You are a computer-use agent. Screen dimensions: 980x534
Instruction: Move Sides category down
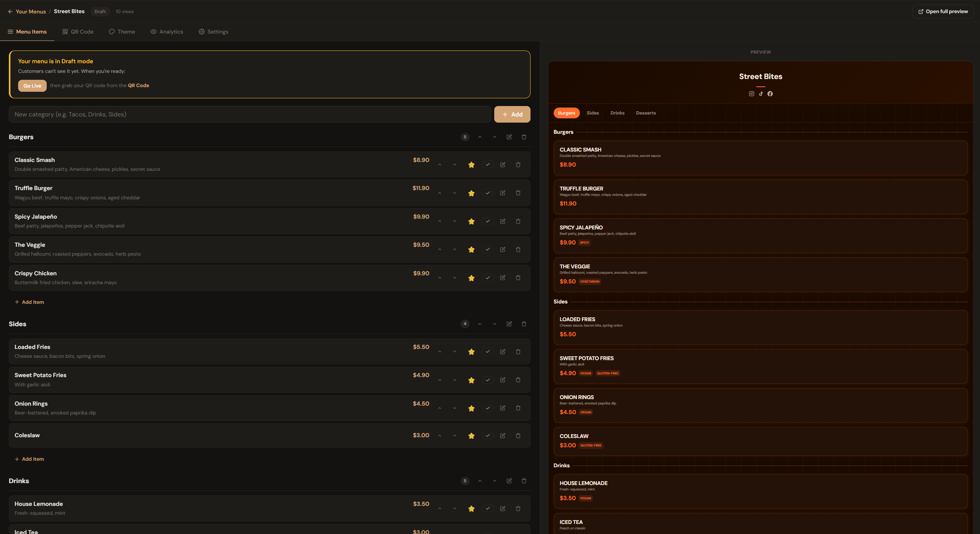tap(495, 324)
